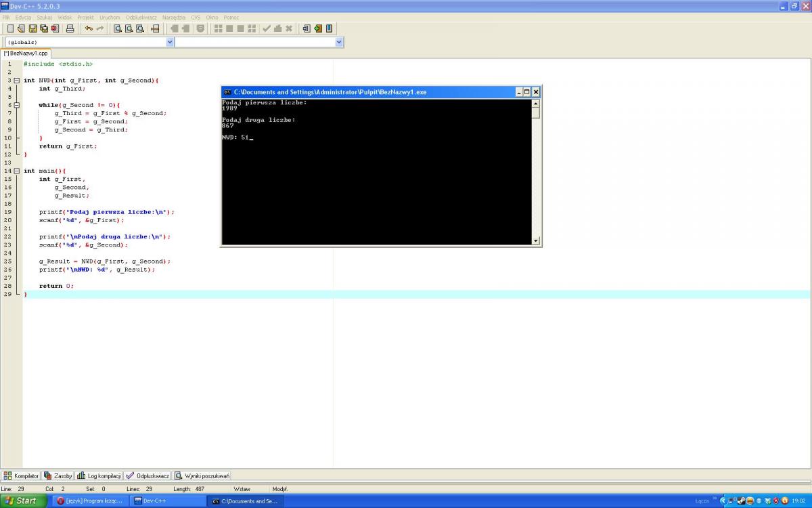Click the Opera taskbar button
The image size is (812, 508).
point(89,501)
